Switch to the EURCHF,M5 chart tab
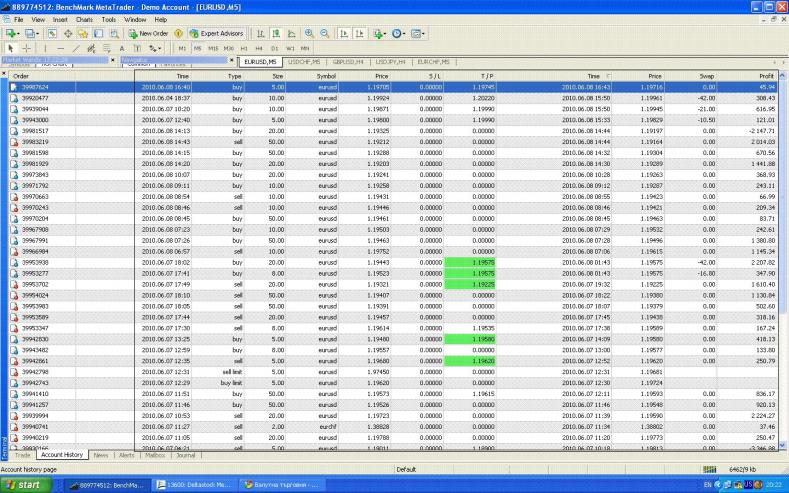The height and width of the screenshot is (493, 789). [x=433, y=62]
